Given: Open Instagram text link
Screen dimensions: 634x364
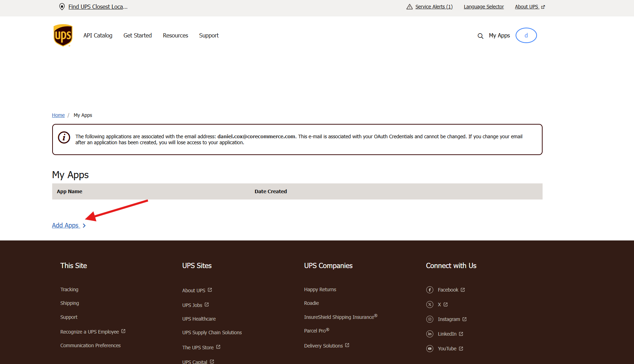Looking at the screenshot, I should [x=449, y=319].
